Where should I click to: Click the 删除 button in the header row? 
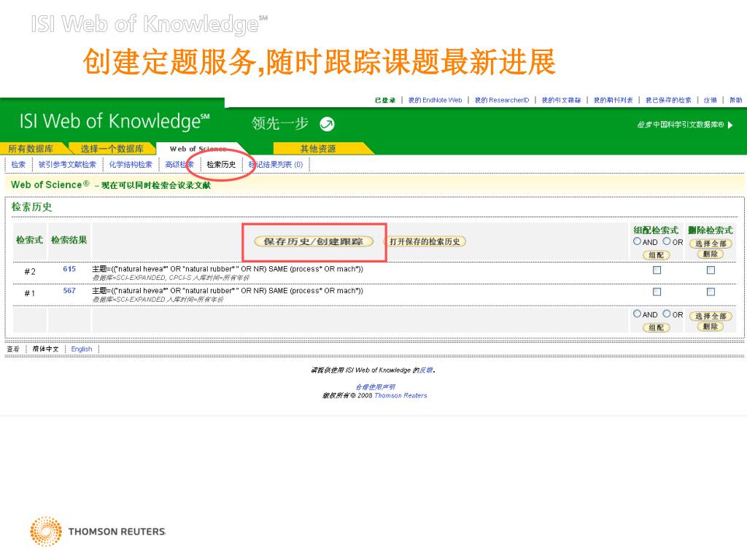pyautogui.click(x=711, y=254)
